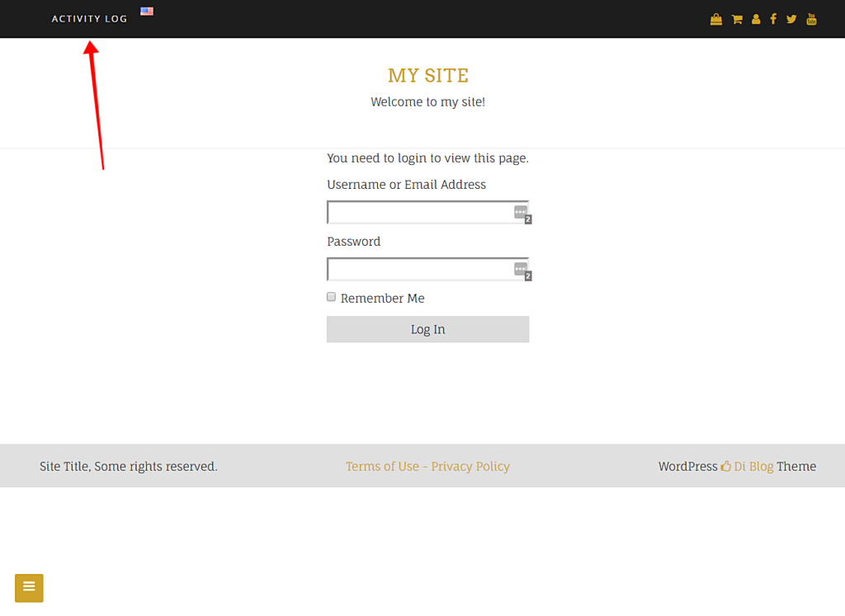Click the WordPress footer text
This screenshot has height=616, width=845.
687,466
